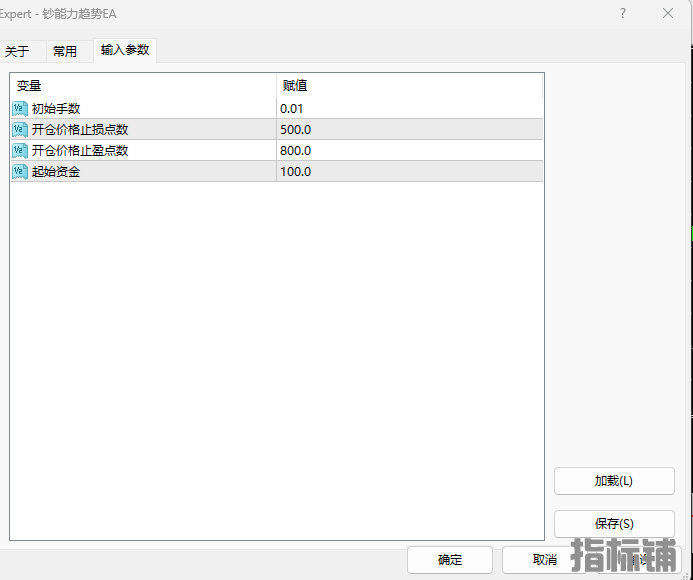Switch to the 常用 tab
This screenshot has width=693, height=580.
(x=65, y=51)
